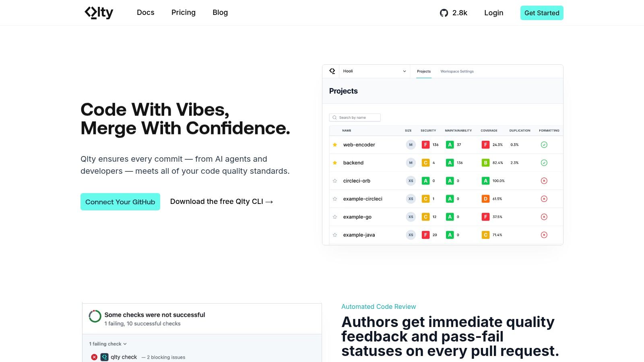Image resolution: width=644 pixels, height=362 pixels.
Task: Focus the Search by name field
Action: 355,117
